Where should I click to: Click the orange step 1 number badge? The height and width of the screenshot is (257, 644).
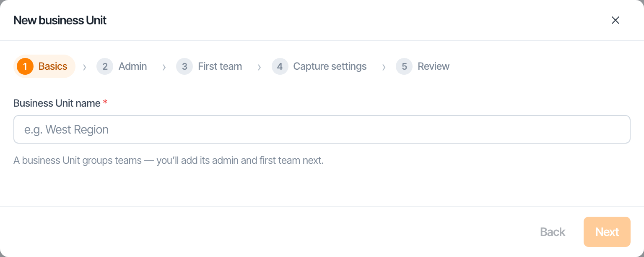[x=25, y=66]
